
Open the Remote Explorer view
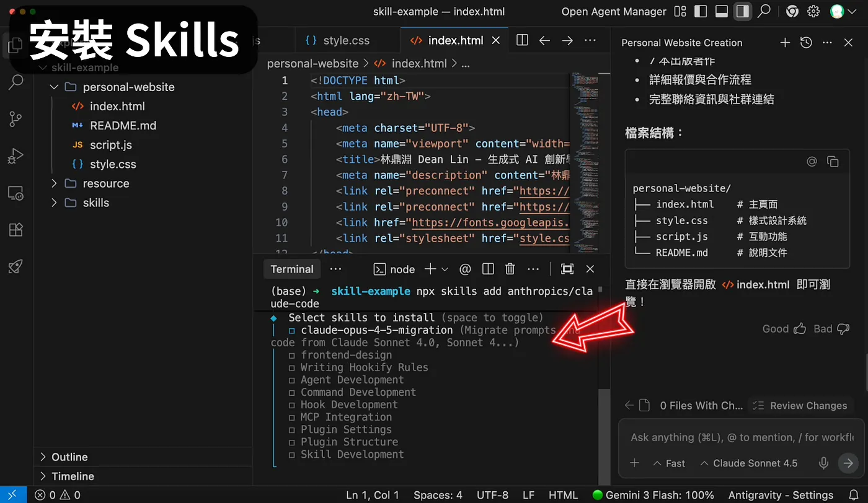tap(16, 193)
